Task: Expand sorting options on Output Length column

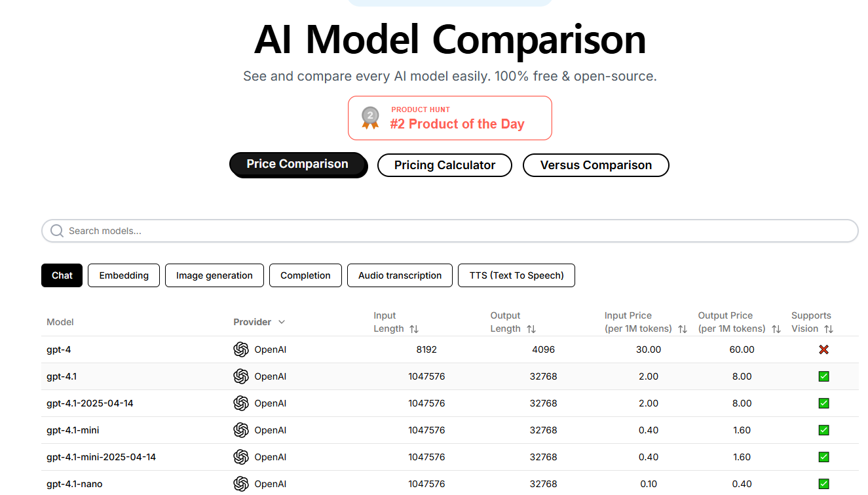Action: click(531, 328)
